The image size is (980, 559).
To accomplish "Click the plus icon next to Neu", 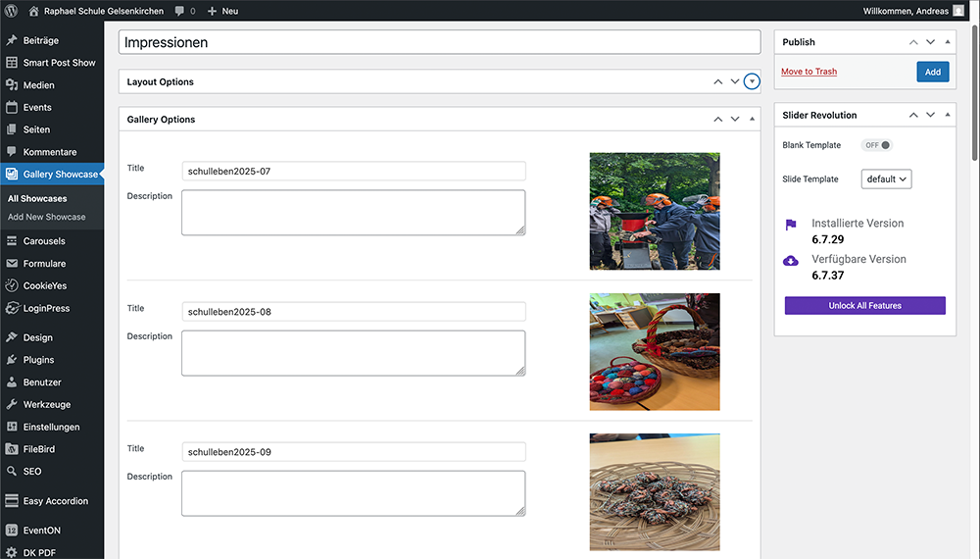I will (212, 11).
